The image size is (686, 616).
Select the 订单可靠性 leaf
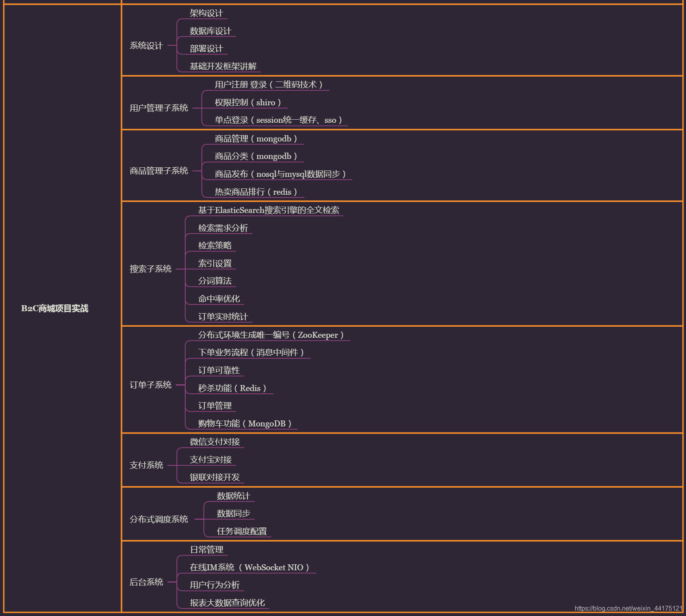coord(219,370)
